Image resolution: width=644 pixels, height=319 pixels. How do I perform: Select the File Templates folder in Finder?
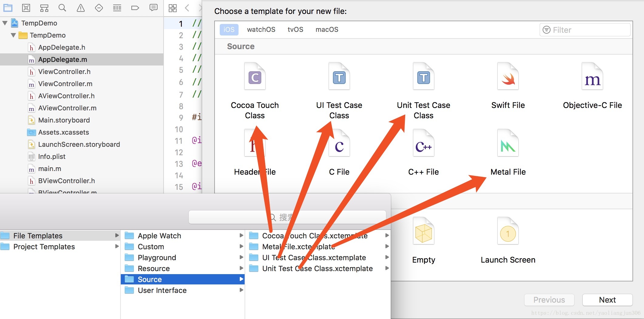coord(60,236)
